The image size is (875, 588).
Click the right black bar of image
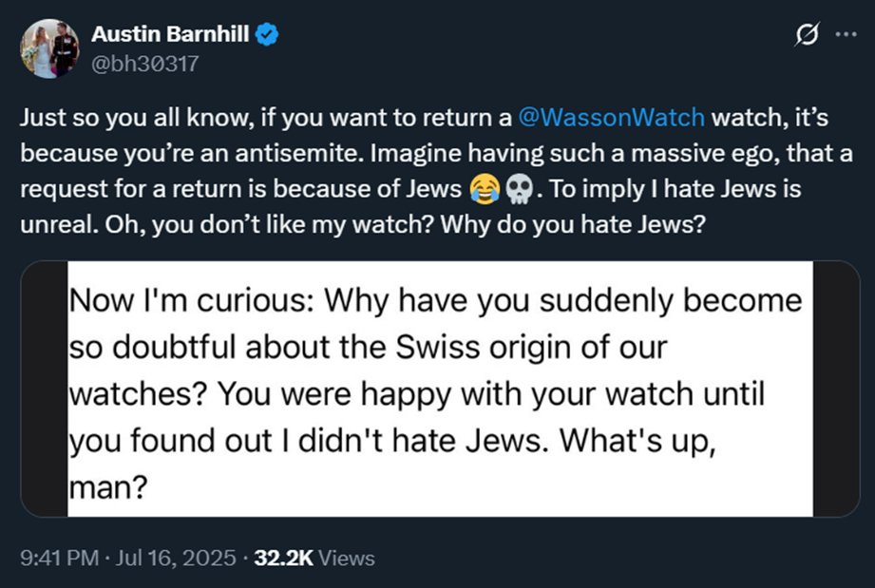point(836,389)
